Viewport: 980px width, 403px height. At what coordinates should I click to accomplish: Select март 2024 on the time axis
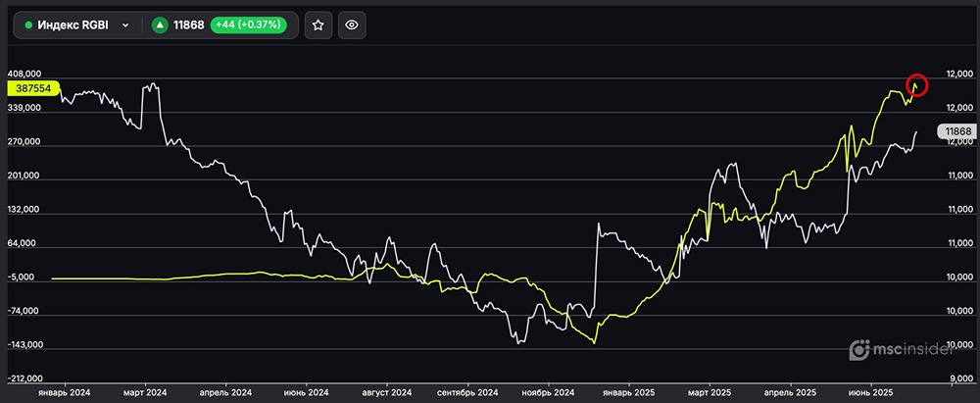coord(146,393)
